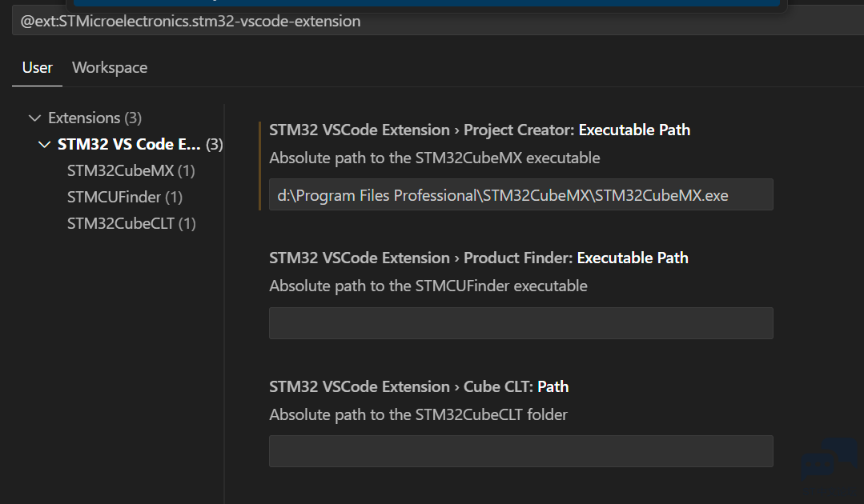Select the Extensions (3) tree entry
Image resolution: width=864 pixels, height=504 pixels.
(94, 118)
